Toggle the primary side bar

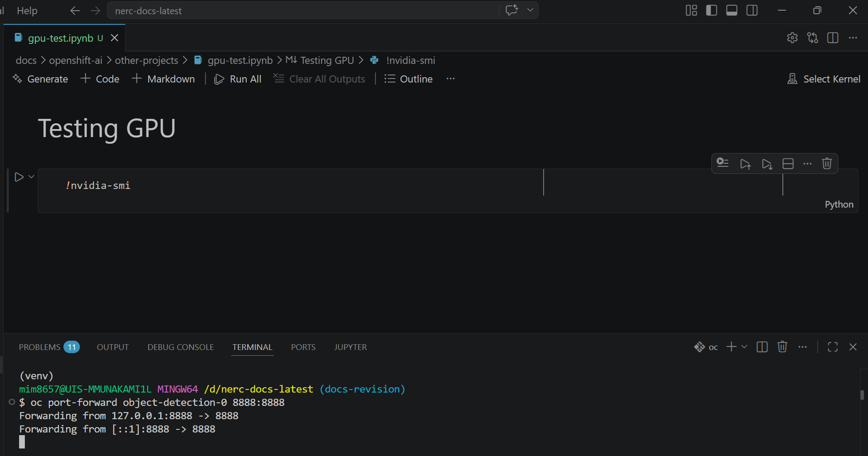coord(711,10)
